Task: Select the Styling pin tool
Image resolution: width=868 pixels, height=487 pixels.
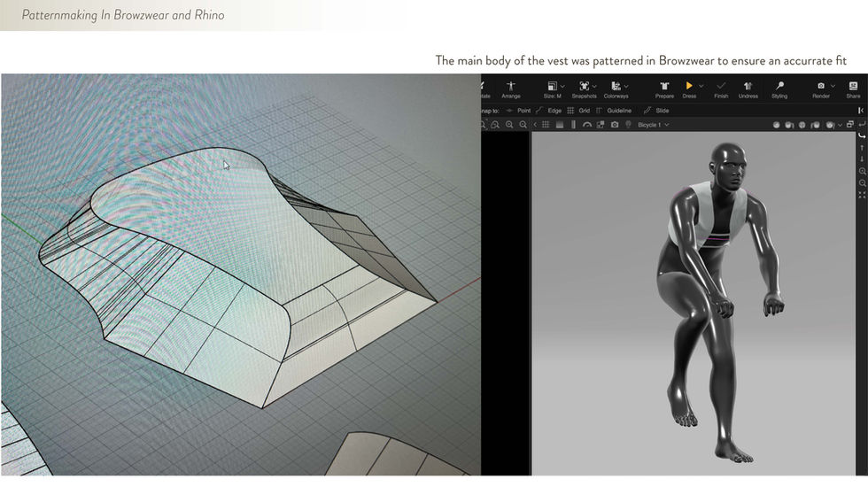Action: 779,86
